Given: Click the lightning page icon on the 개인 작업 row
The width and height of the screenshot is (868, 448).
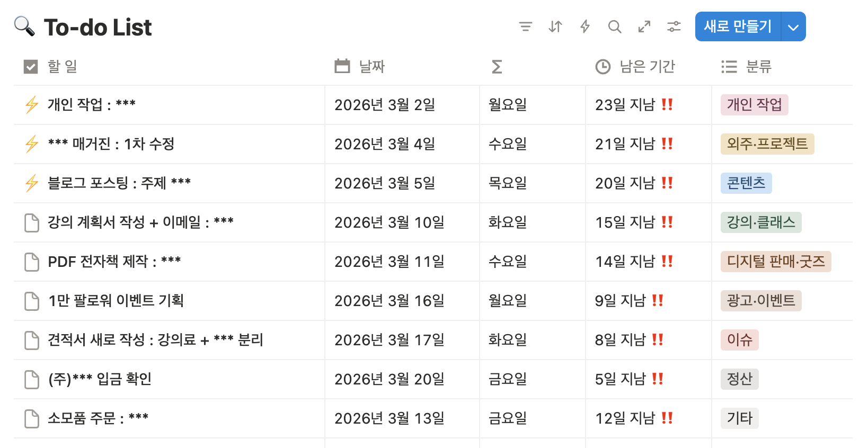Looking at the screenshot, I should [32, 104].
